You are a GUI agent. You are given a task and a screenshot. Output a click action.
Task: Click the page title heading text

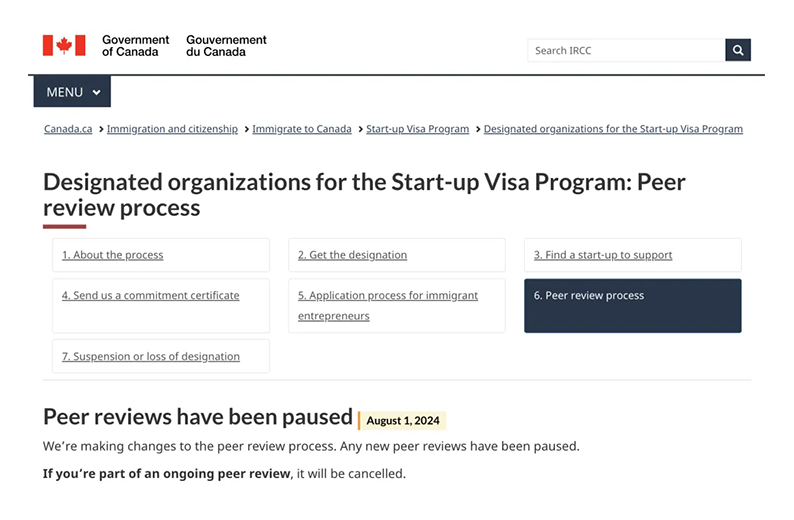point(364,195)
